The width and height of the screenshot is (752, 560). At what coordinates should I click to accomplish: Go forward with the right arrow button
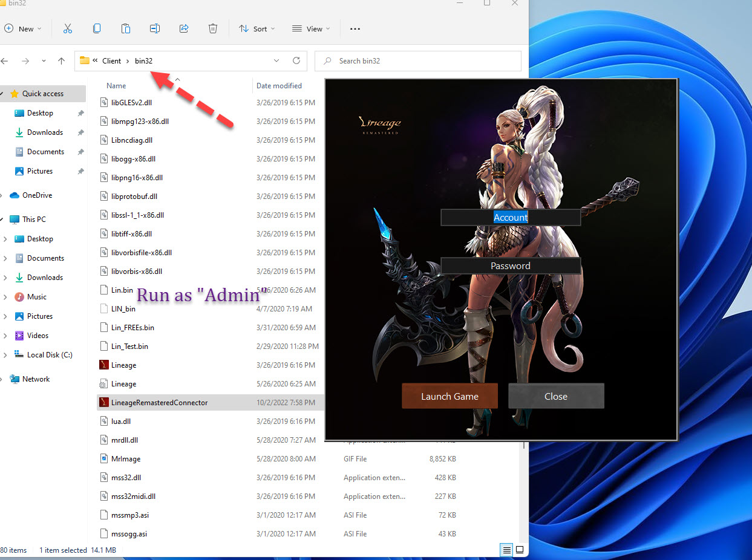point(25,61)
